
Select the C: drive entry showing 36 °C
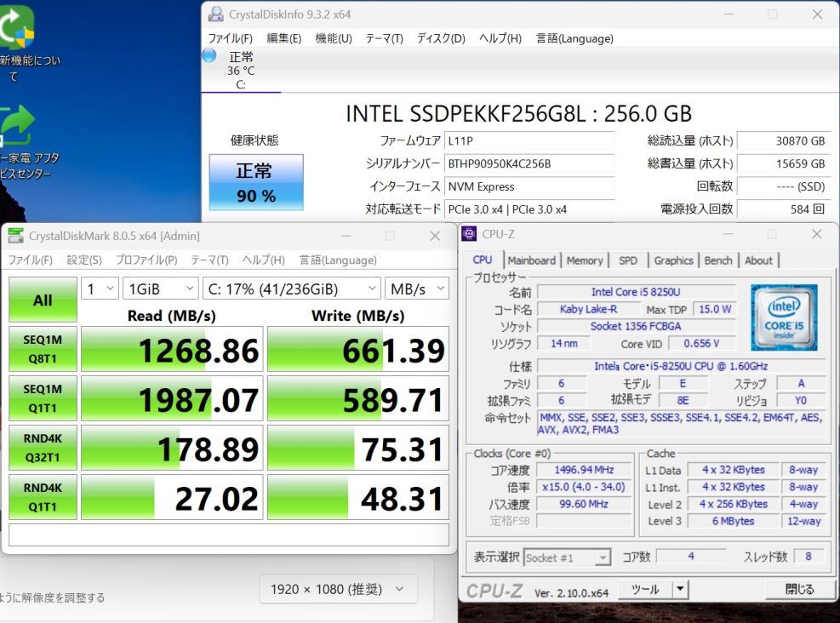pyautogui.click(x=241, y=70)
